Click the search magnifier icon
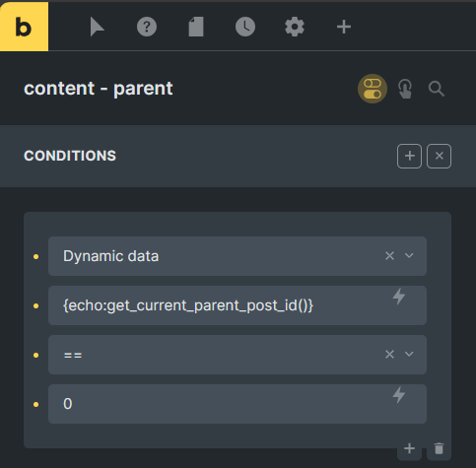The image size is (476, 468). coord(437,89)
